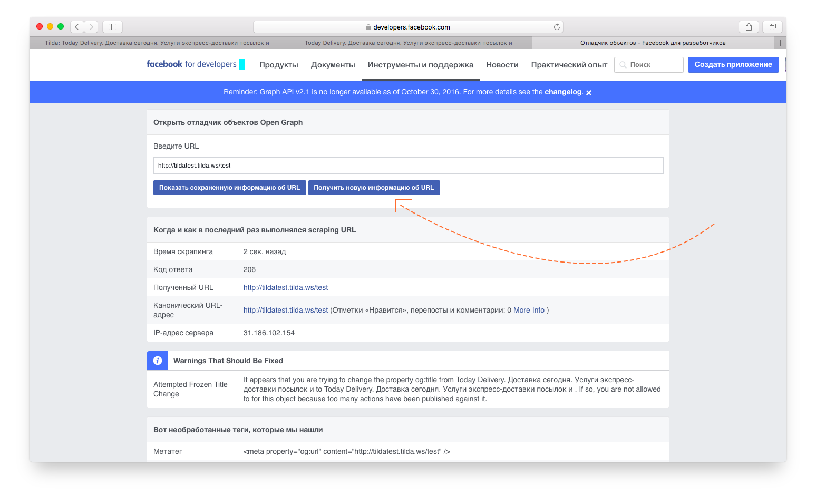Image resolution: width=816 pixels, height=504 pixels.
Task: Click the URL input field
Action: point(408,166)
